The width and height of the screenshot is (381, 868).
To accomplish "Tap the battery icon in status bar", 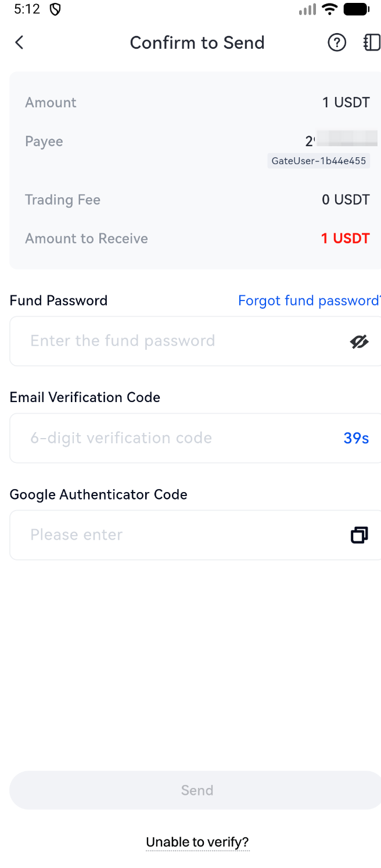I will pos(356,9).
